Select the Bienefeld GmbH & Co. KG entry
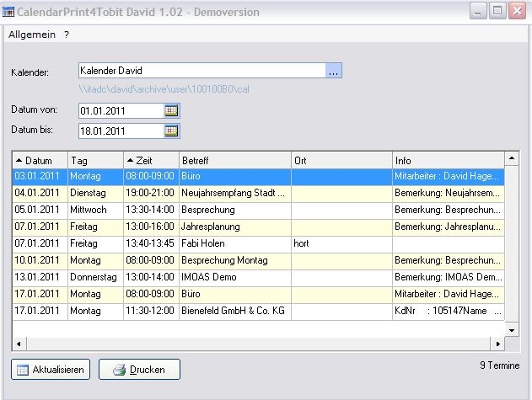The height and width of the screenshot is (400, 532). click(259, 311)
